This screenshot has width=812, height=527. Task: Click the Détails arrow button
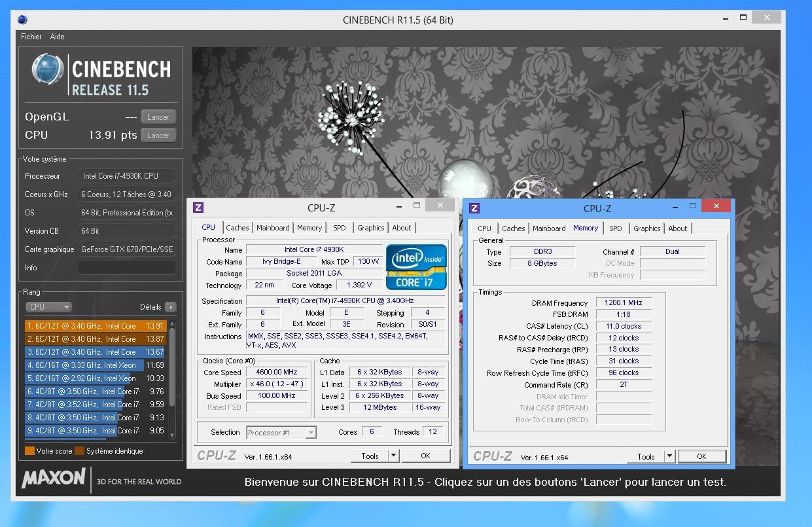pyautogui.click(x=171, y=306)
